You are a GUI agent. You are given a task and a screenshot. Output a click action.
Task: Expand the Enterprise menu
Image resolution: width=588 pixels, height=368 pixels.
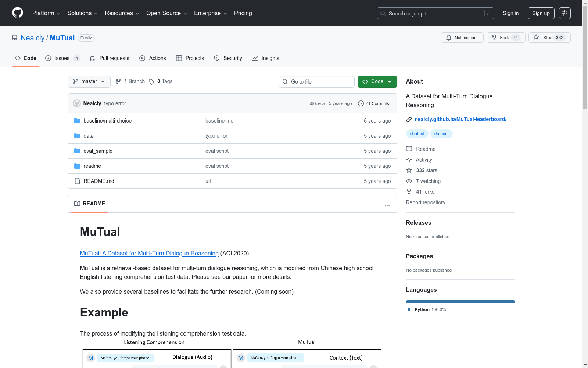pos(211,13)
